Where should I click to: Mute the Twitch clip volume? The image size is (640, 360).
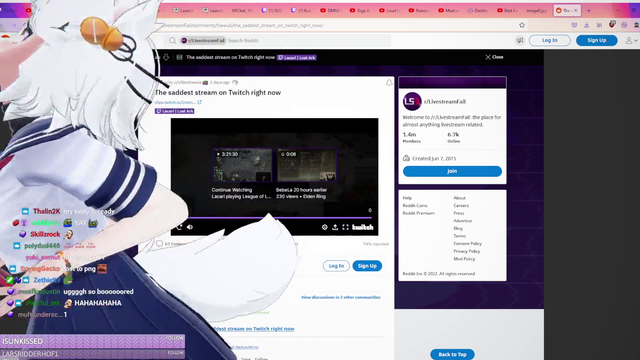(x=190, y=227)
